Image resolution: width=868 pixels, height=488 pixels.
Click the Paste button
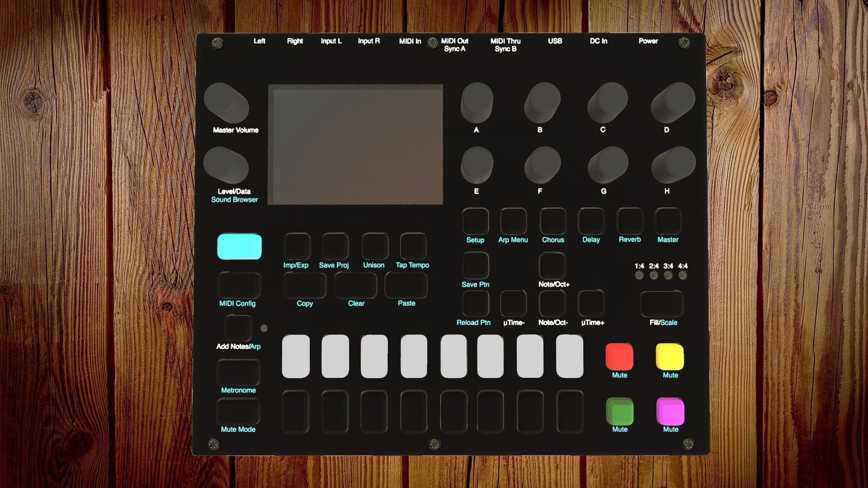tap(406, 285)
